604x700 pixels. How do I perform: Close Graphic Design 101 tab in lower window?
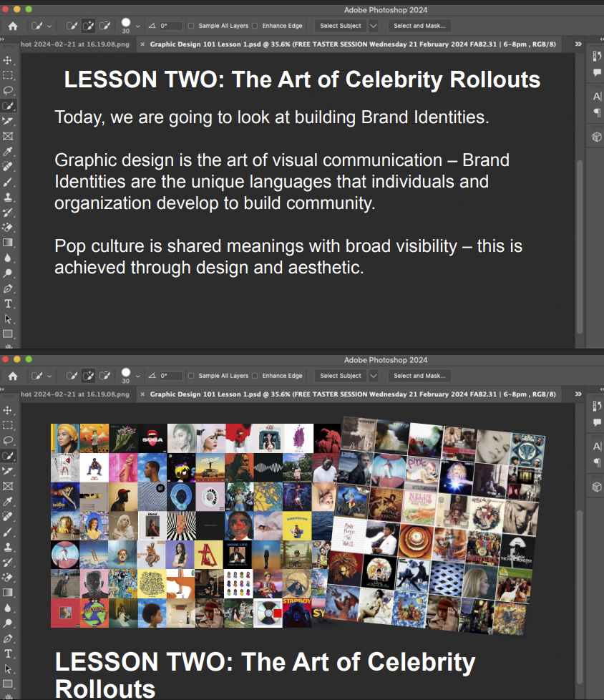(x=142, y=394)
